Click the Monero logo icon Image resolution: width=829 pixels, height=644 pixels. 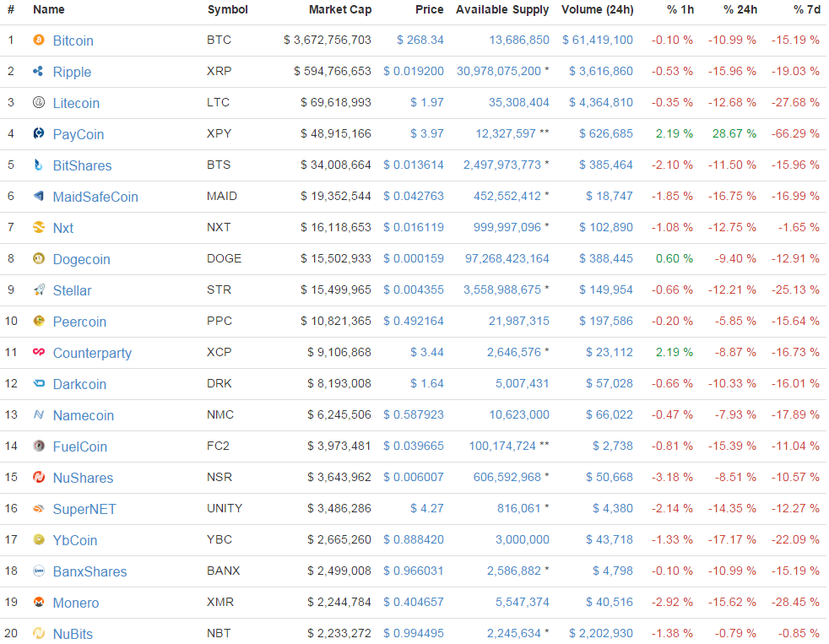38,603
